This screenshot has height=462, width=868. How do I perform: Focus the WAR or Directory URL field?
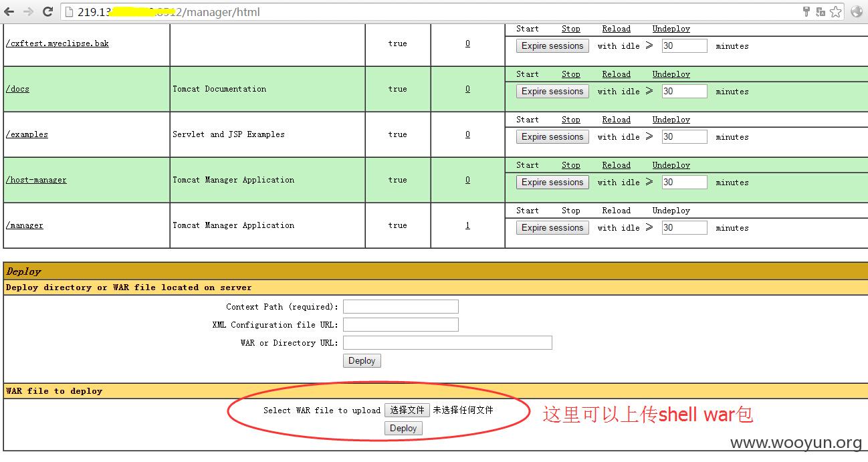pos(447,343)
